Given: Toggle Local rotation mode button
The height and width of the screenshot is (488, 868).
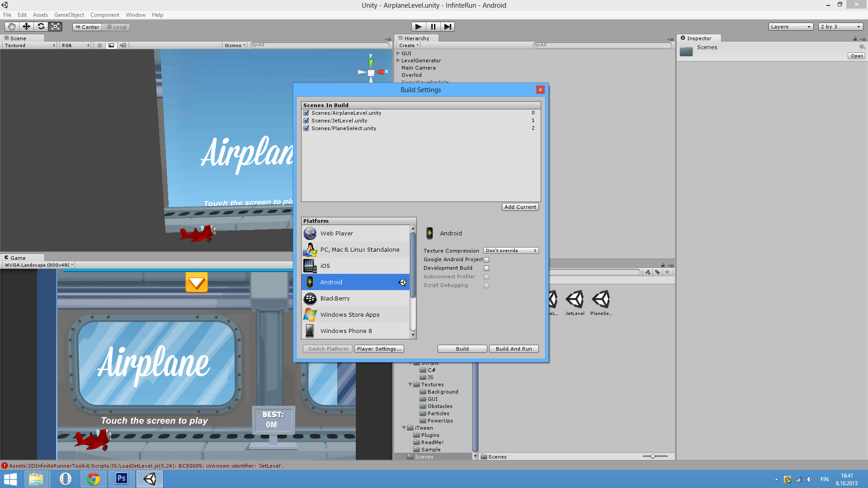Looking at the screenshot, I should pos(116,27).
